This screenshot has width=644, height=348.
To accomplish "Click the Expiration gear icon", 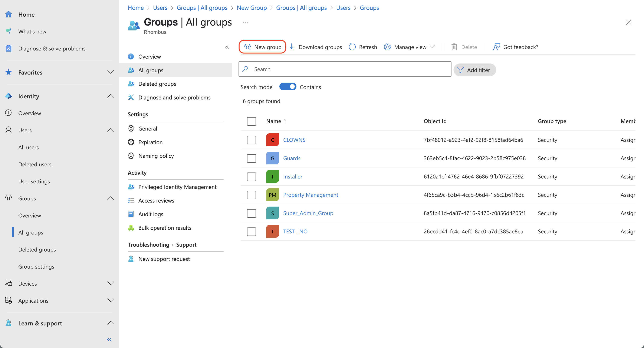I will (131, 142).
